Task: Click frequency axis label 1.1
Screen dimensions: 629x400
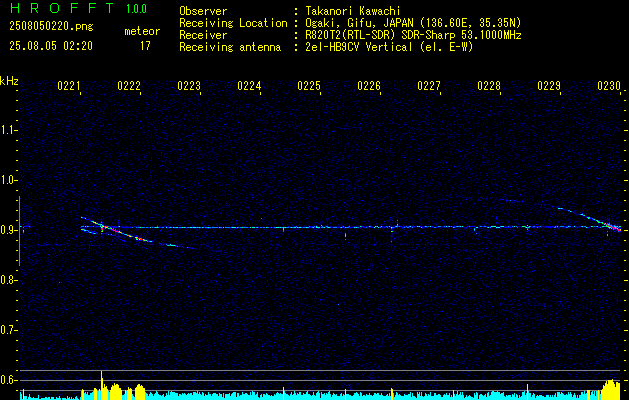Action: click(8, 130)
